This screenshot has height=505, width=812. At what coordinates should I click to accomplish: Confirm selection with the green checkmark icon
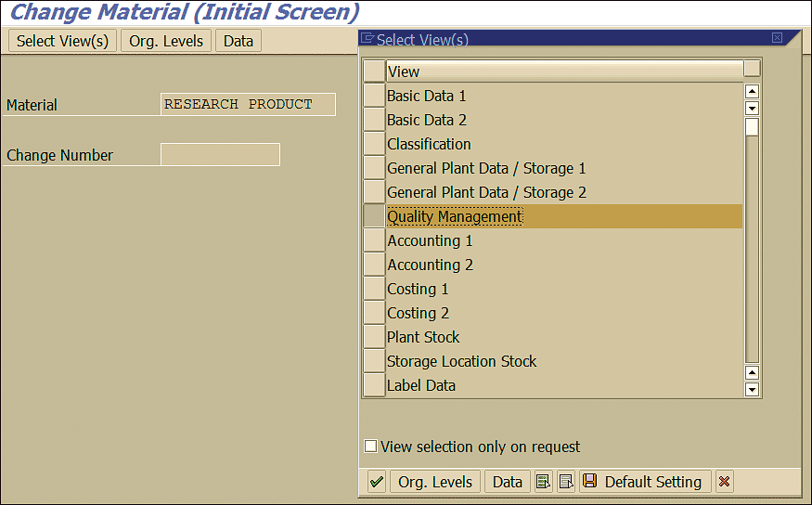(377, 482)
